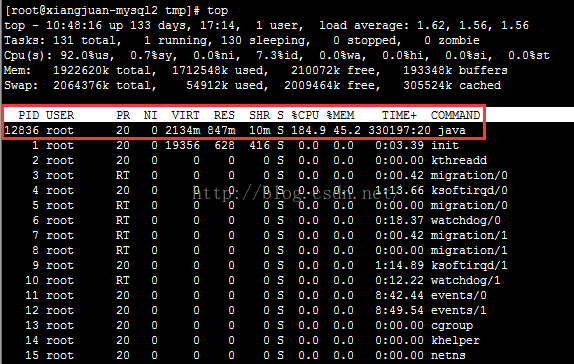Click PID 12836 in the process list
Viewport: 574px width, 364px height.
tap(22, 130)
